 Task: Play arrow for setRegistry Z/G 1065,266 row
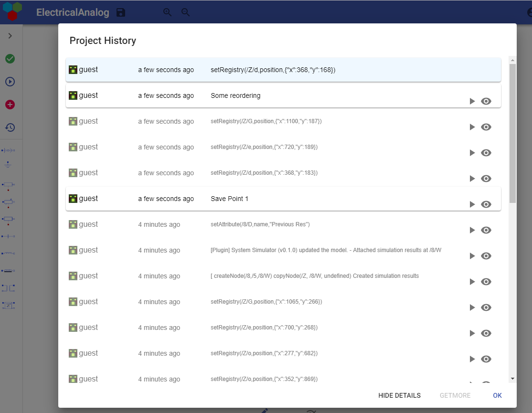point(472,307)
